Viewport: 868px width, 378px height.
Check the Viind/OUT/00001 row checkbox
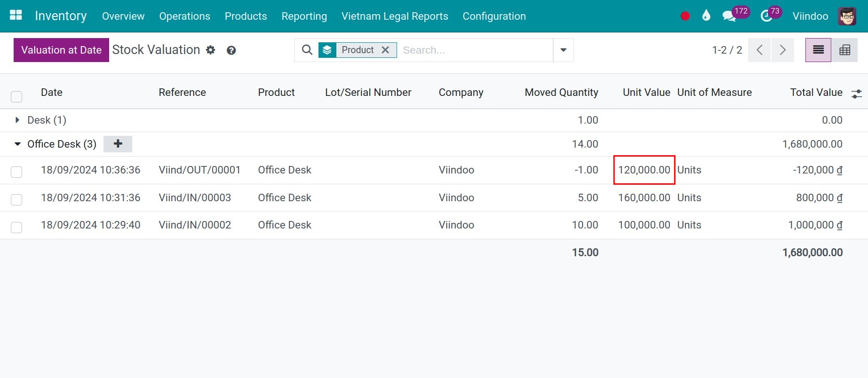pyautogui.click(x=16, y=172)
